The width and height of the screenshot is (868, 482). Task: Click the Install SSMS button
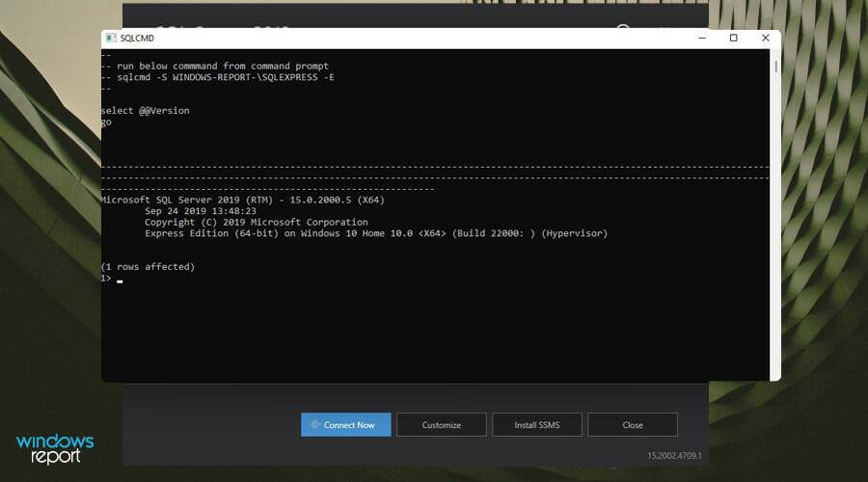pos(536,425)
